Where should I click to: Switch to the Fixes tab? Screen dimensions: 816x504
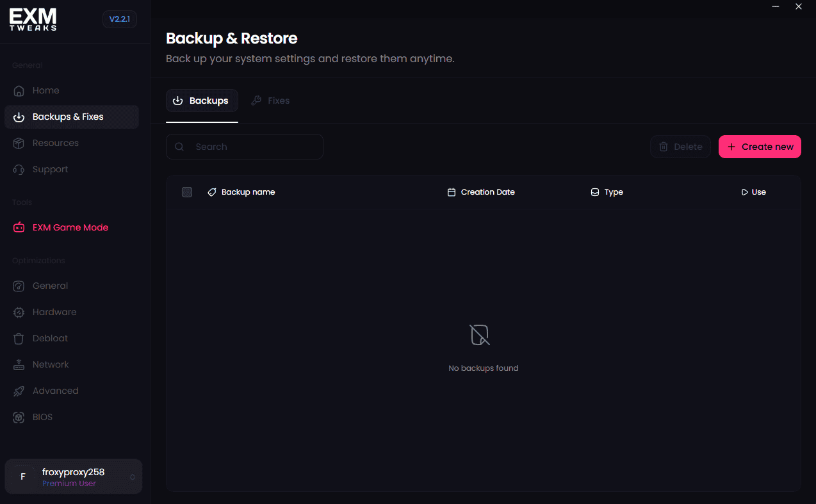point(270,101)
